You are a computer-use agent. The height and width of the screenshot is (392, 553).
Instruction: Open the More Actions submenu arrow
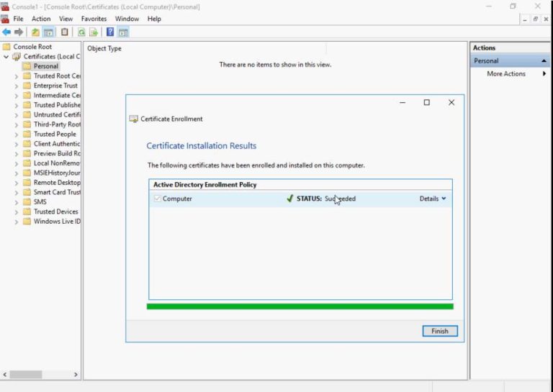point(544,73)
